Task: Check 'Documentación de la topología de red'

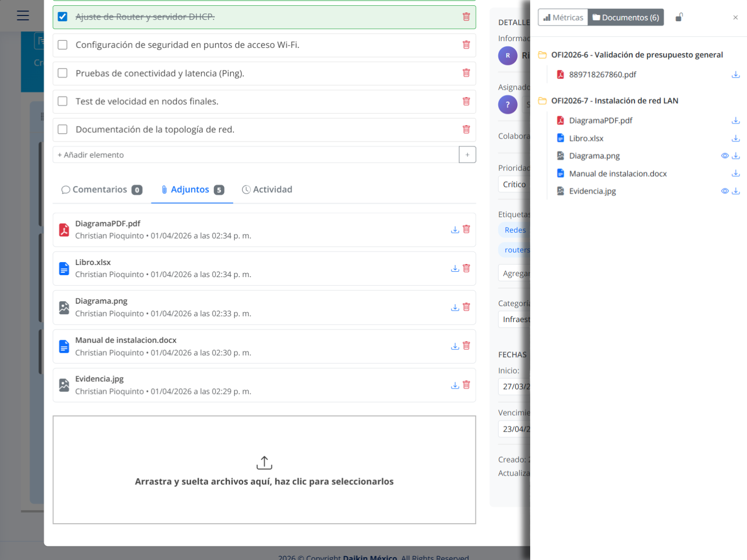Action: coord(63,129)
